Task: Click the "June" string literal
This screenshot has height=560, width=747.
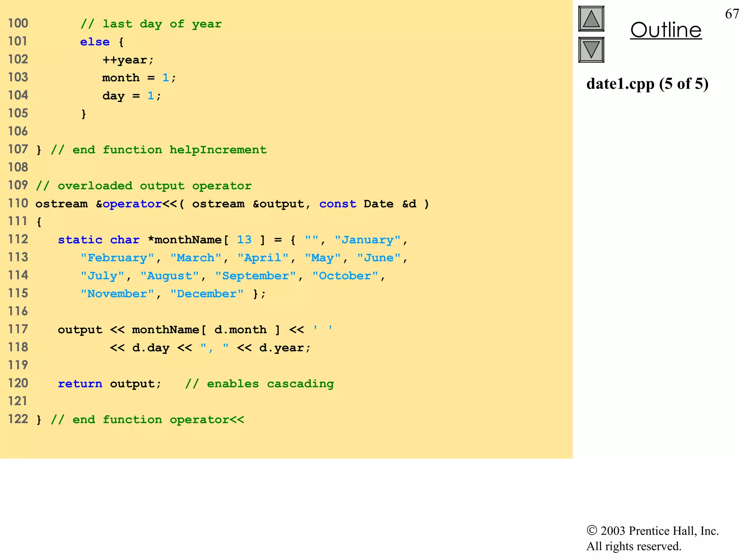Action: [x=379, y=258]
